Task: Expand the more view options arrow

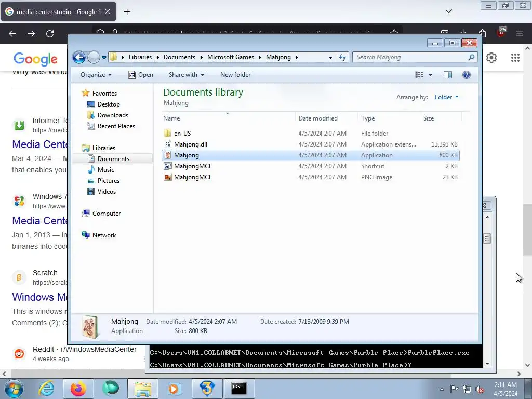Action: coord(430,75)
